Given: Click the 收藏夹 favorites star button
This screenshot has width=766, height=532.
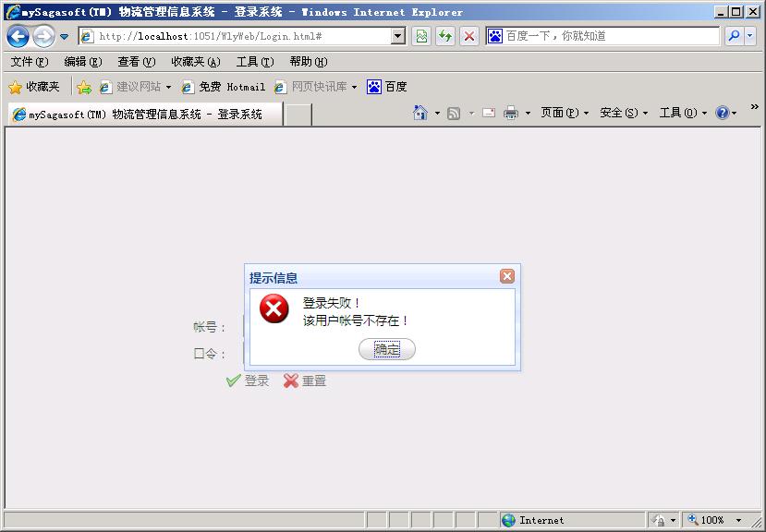Looking at the screenshot, I should (x=34, y=87).
